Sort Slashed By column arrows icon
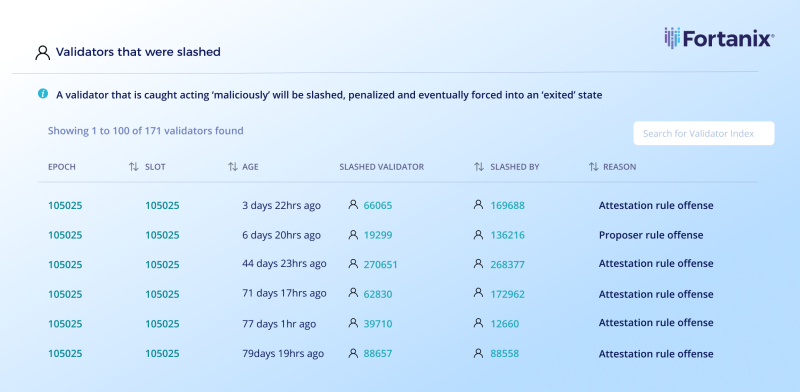 tap(479, 167)
